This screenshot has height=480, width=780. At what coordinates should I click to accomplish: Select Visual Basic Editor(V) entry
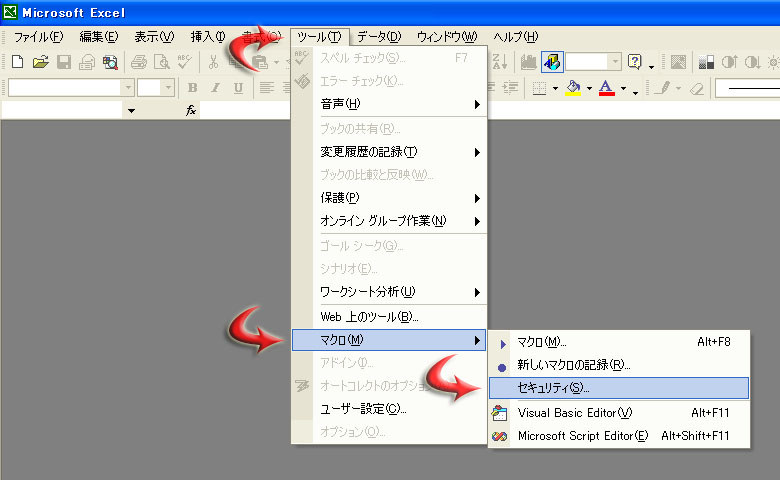619,413
